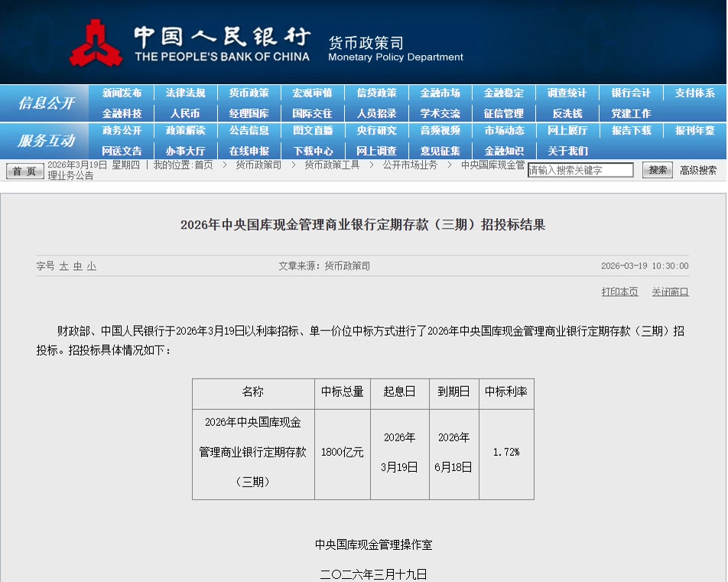Viewport: 728px width, 582px height.
Task: Open 公告信息 in the service menu
Action: pos(249,131)
